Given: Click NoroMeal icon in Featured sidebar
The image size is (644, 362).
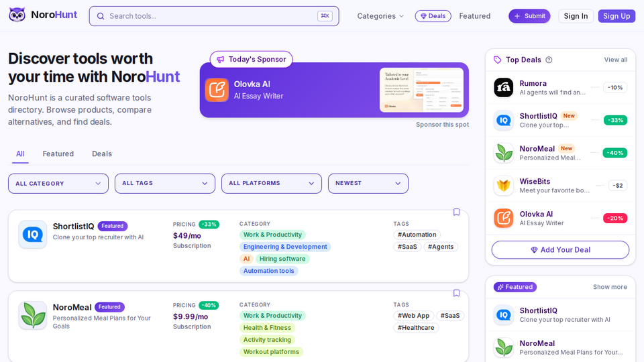Looking at the screenshot, I should coord(503,347).
